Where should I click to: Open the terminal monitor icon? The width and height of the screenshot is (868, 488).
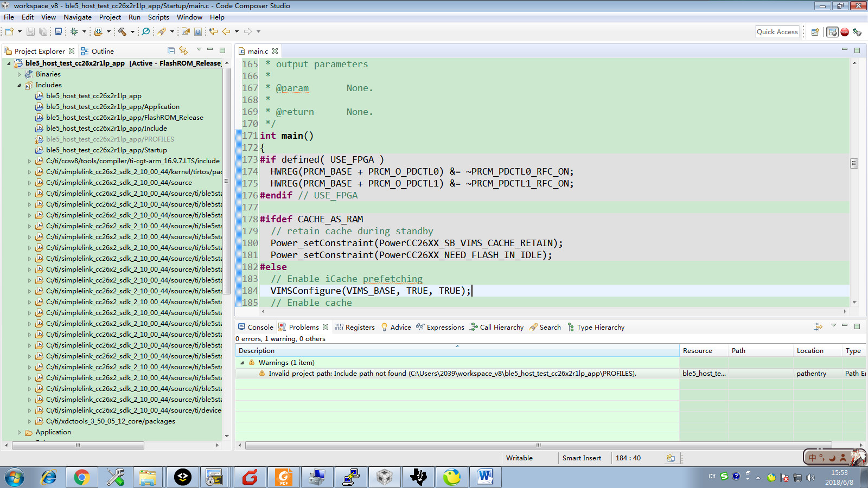tap(58, 31)
